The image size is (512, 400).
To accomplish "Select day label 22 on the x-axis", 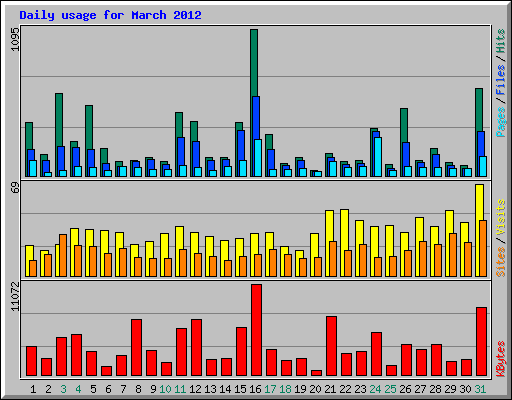I will pos(345,389).
